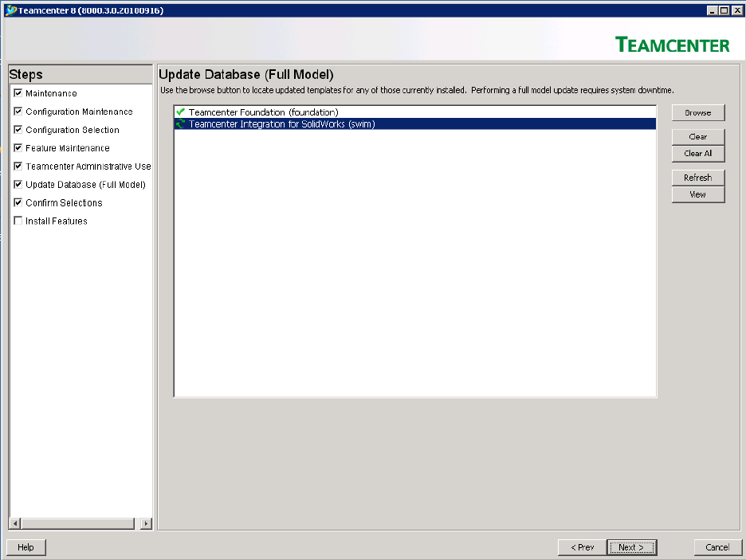Image resolution: width=746 pixels, height=560 pixels.
Task: Click the Refresh button
Action: click(698, 178)
